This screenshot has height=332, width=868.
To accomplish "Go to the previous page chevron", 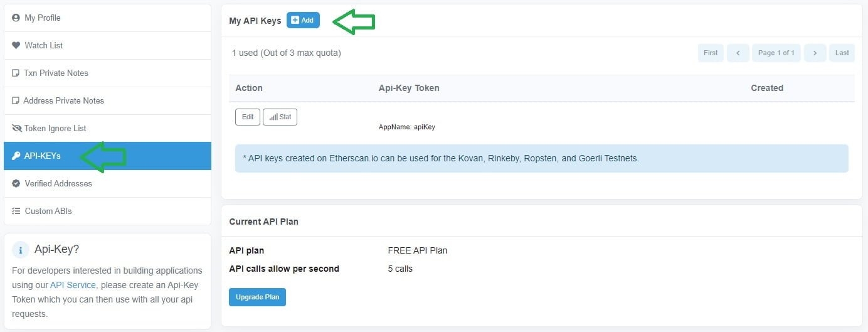I will click(x=738, y=53).
